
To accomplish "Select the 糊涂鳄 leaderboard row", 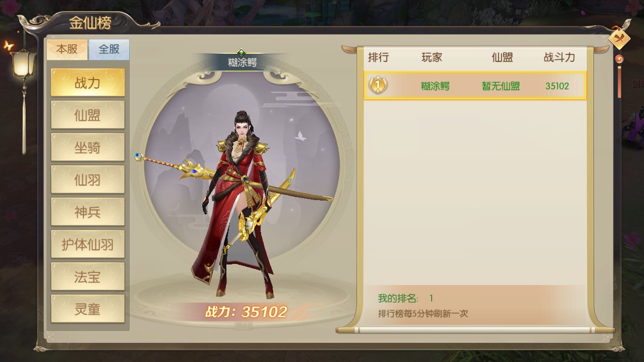I will click(475, 85).
